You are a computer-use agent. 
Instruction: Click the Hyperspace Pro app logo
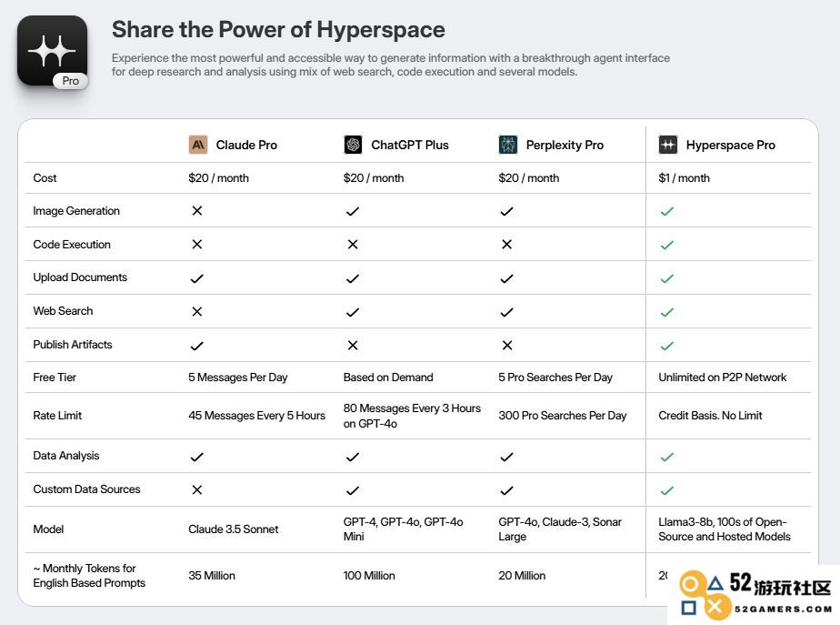[53, 51]
